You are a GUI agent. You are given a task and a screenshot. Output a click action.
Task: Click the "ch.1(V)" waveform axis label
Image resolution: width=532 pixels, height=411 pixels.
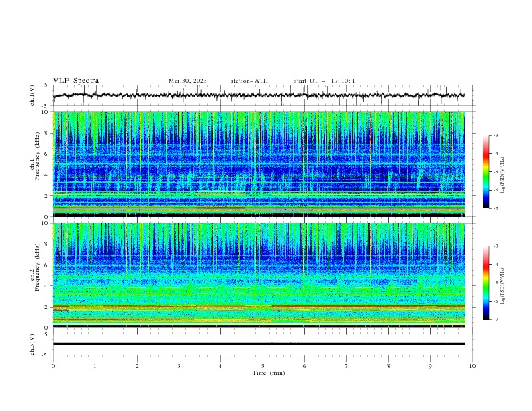click(32, 95)
